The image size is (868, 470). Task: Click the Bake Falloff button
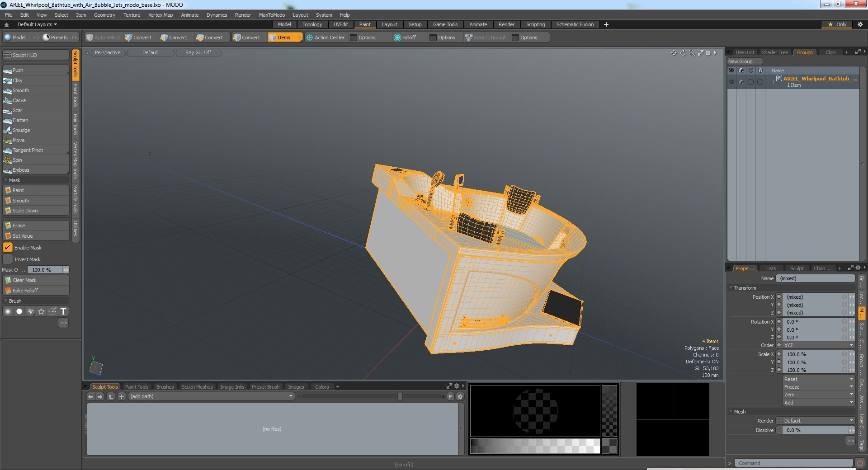[x=36, y=291]
